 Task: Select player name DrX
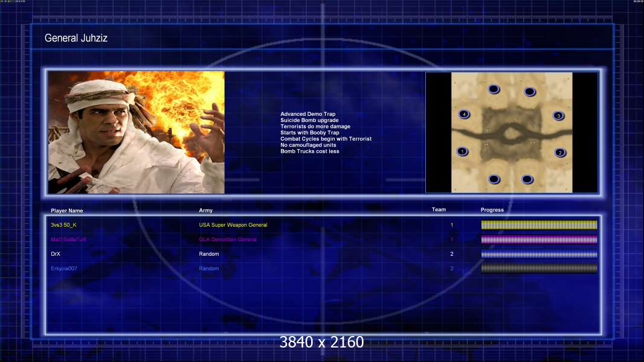[56, 254]
